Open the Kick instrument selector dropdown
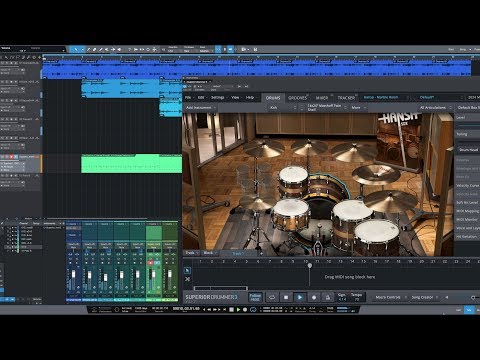 pyautogui.click(x=283, y=108)
